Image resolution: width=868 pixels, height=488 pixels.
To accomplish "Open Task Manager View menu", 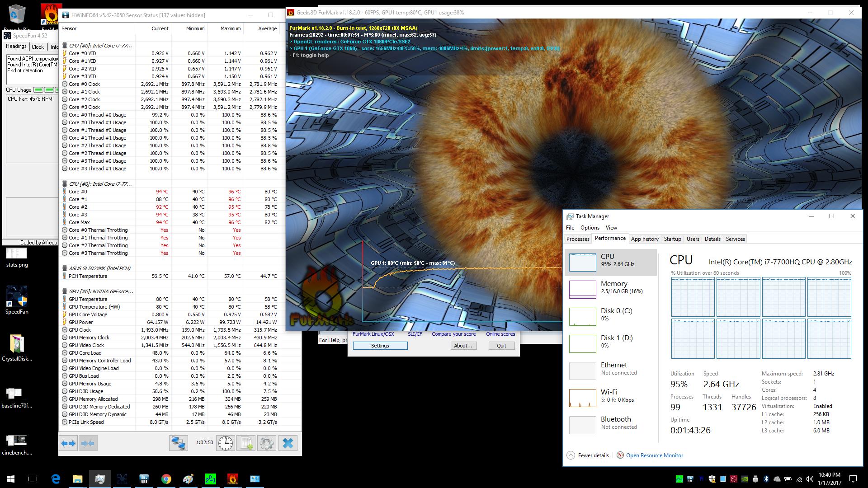I will 611,228.
